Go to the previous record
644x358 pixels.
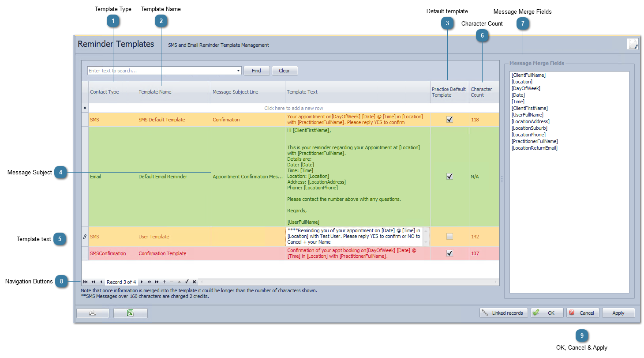point(101,282)
